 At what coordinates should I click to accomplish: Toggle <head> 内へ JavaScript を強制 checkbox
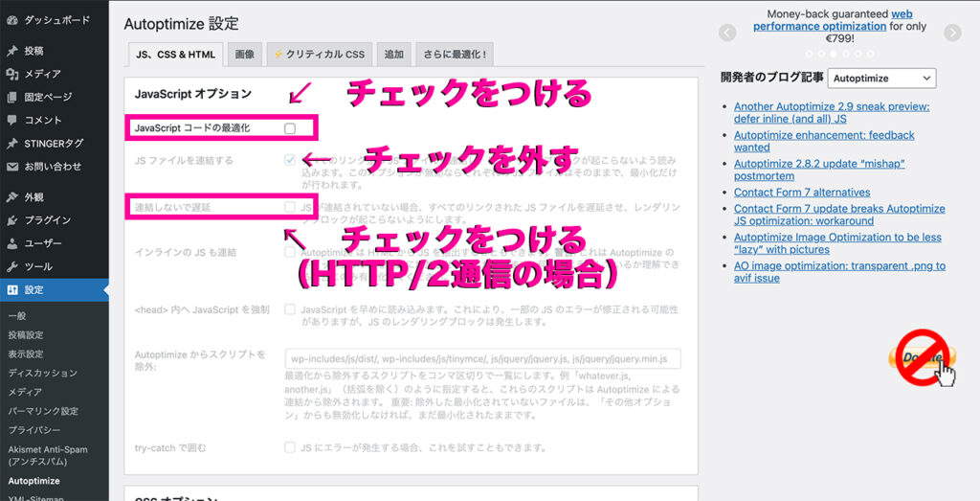click(290, 309)
